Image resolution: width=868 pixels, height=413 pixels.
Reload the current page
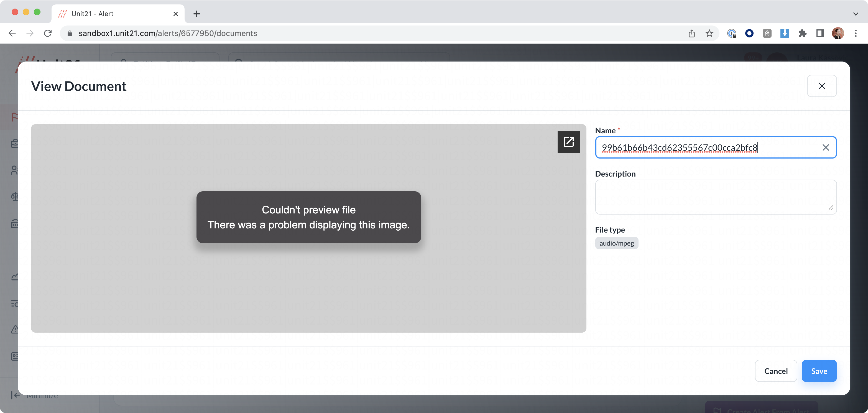48,33
